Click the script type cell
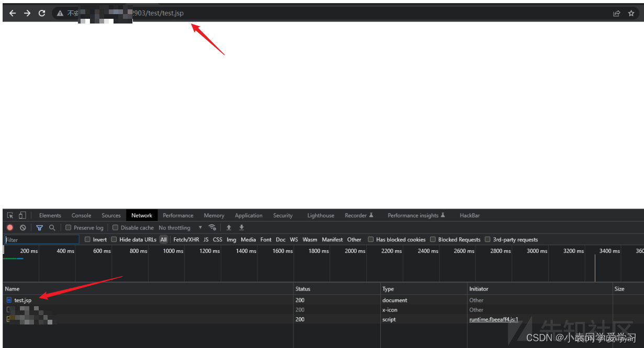 pyautogui.click(x=389, y=319)
